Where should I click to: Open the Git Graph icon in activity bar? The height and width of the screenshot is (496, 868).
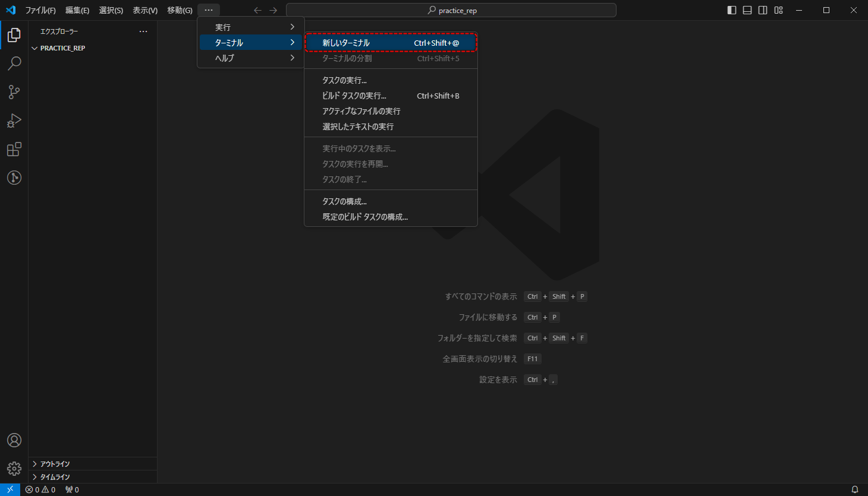(14, 178)
